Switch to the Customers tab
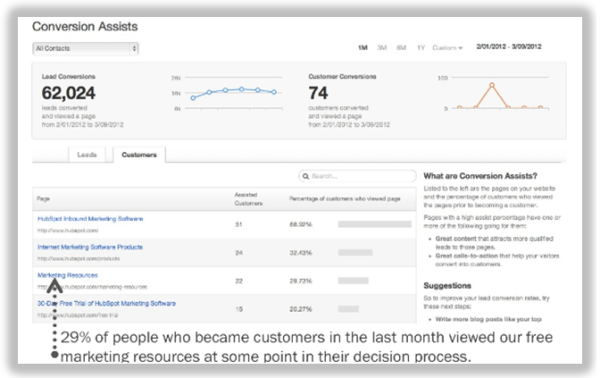 139,155
